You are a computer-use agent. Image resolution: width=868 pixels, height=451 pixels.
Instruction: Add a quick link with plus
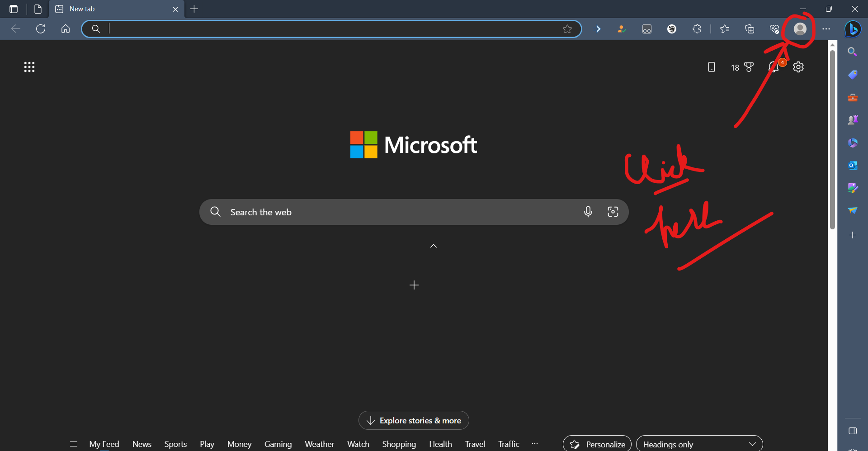pyautogui.click(x=414, y=285)
